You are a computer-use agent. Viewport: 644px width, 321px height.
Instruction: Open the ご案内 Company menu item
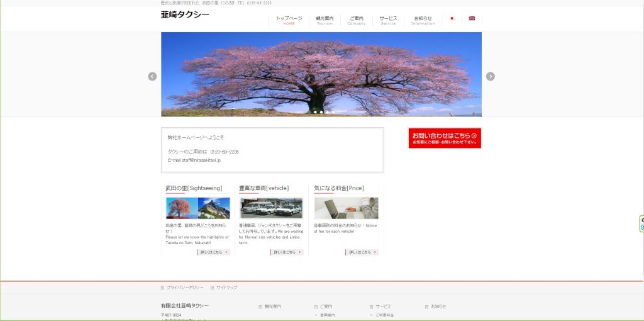click(357, 20)
